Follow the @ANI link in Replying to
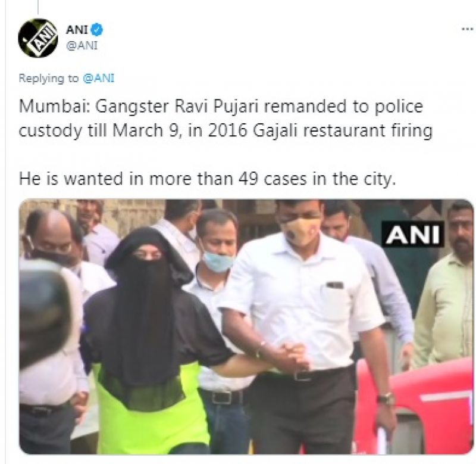Image resolution: width=476 pixels, height=464 pixels. [99, 79]
